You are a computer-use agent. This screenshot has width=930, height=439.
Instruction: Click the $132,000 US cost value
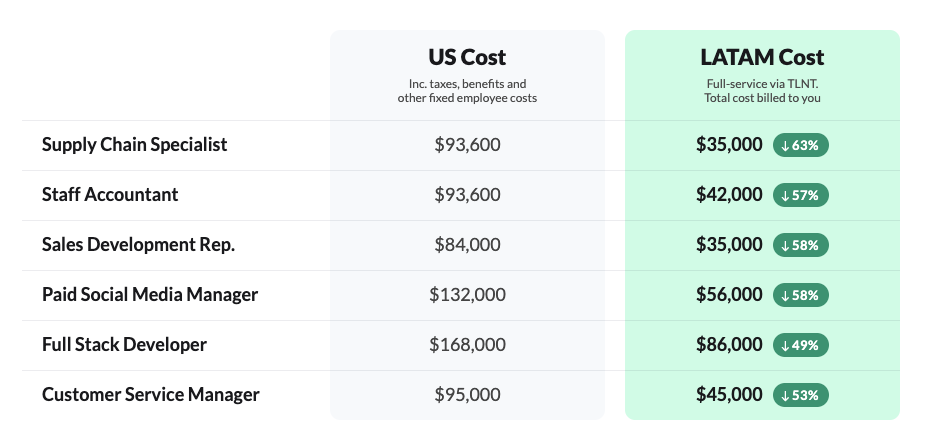(x=467, y=295)
